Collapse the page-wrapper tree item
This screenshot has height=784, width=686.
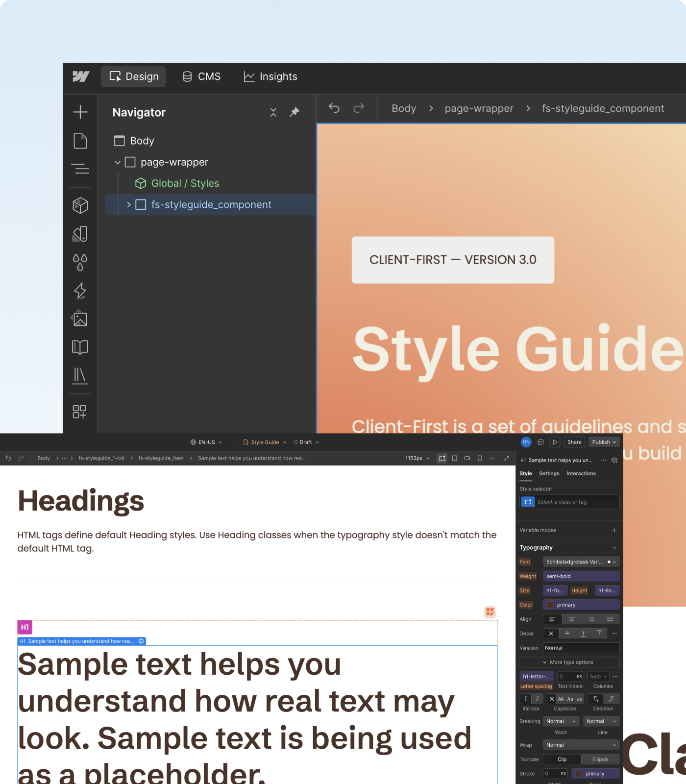(x=118, y=162)
